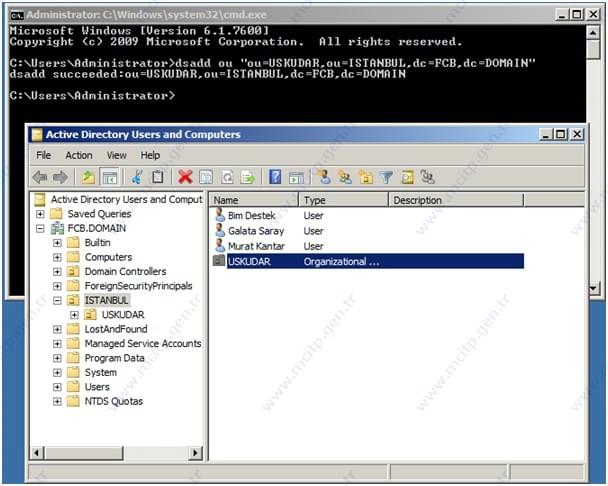Select FCB.DOMAIN in the tree

tap(97, 228)
